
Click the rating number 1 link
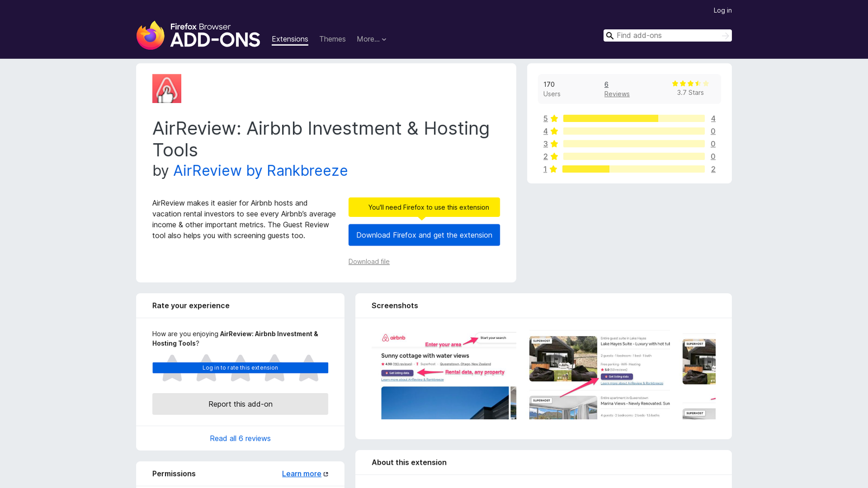(545, 169)
